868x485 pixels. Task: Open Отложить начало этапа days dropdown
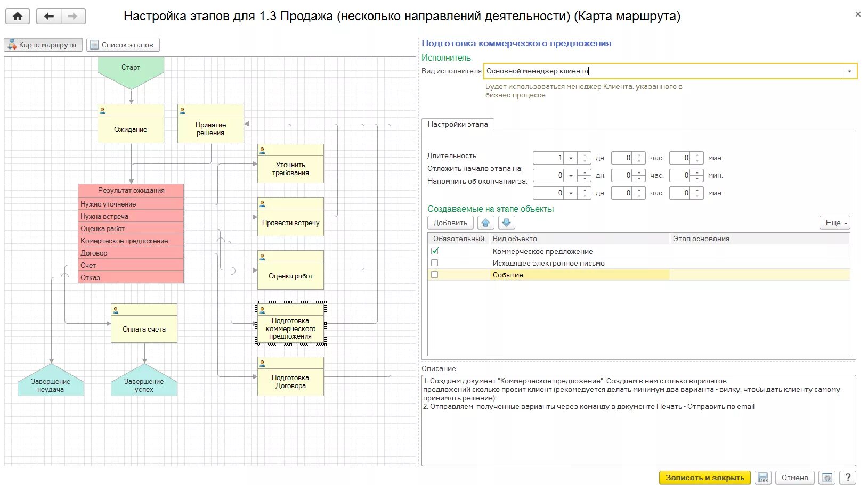coord(571,176)
